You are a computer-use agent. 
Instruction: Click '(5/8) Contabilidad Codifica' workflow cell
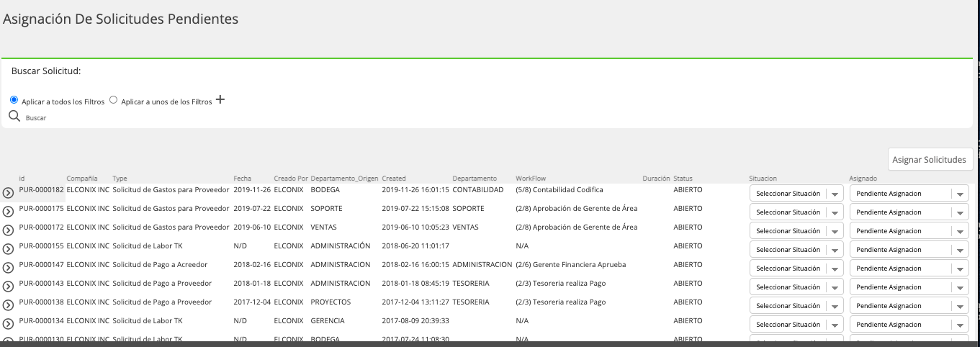559,189
